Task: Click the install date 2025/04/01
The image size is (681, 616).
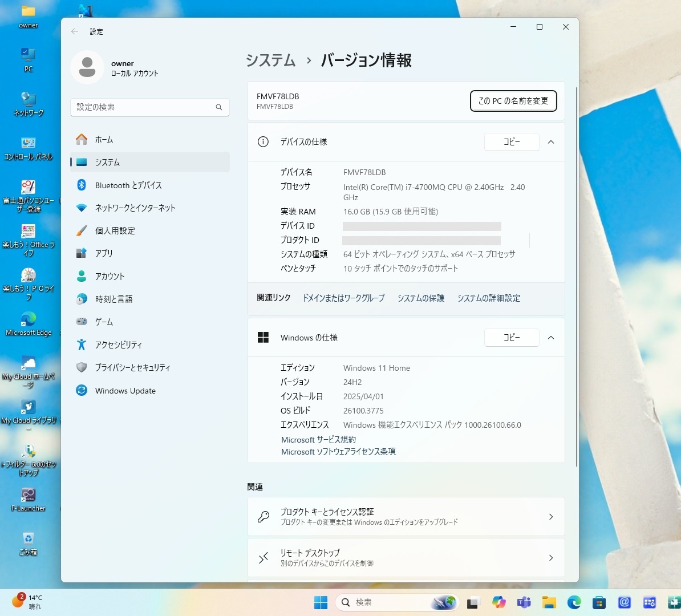Action: pyautogui.click(x=363, y=396)
